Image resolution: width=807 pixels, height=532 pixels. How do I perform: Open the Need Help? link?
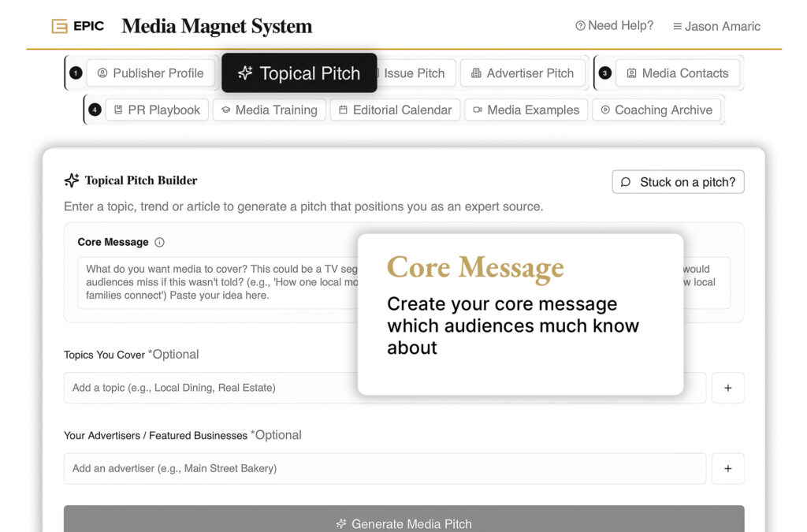[x=614, y=26]
